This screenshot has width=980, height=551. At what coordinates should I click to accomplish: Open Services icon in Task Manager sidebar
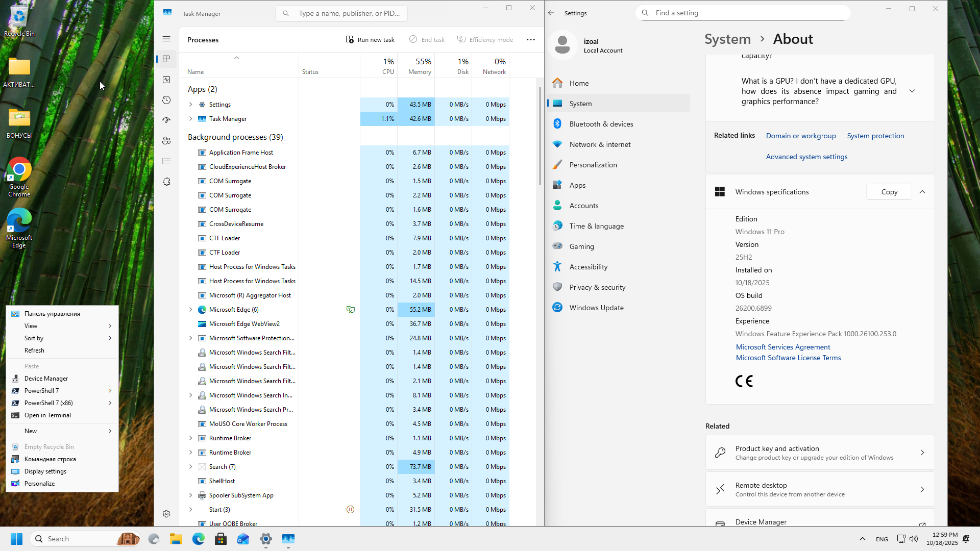click(166, 182)
